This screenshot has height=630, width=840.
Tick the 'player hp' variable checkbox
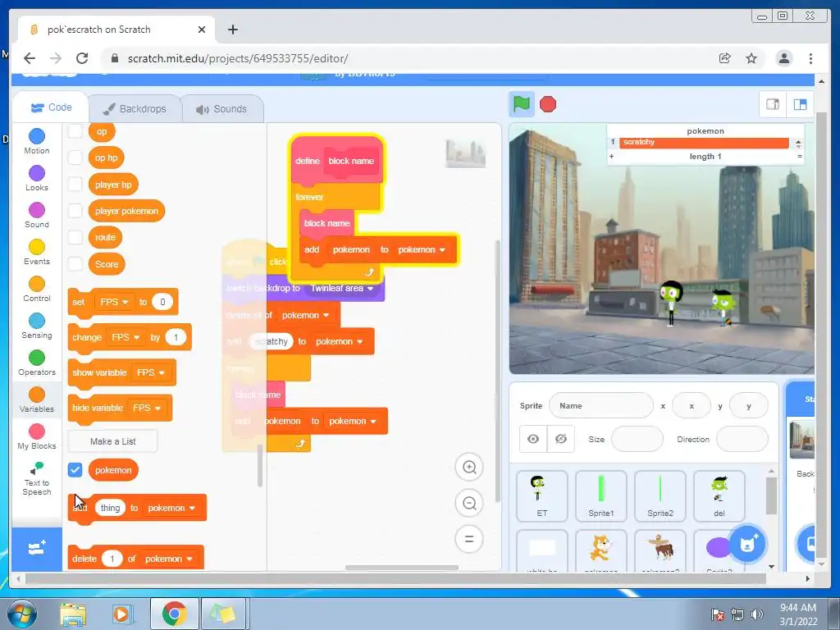75,185
